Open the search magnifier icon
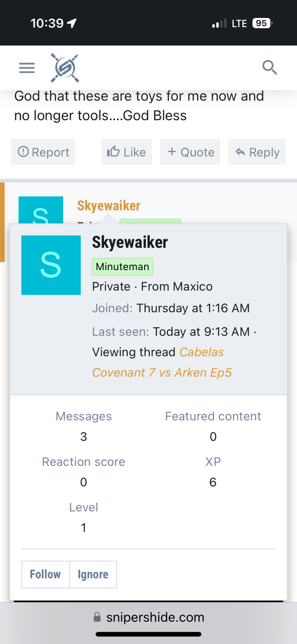The image size is (297, 644). [x=270, y=68]
